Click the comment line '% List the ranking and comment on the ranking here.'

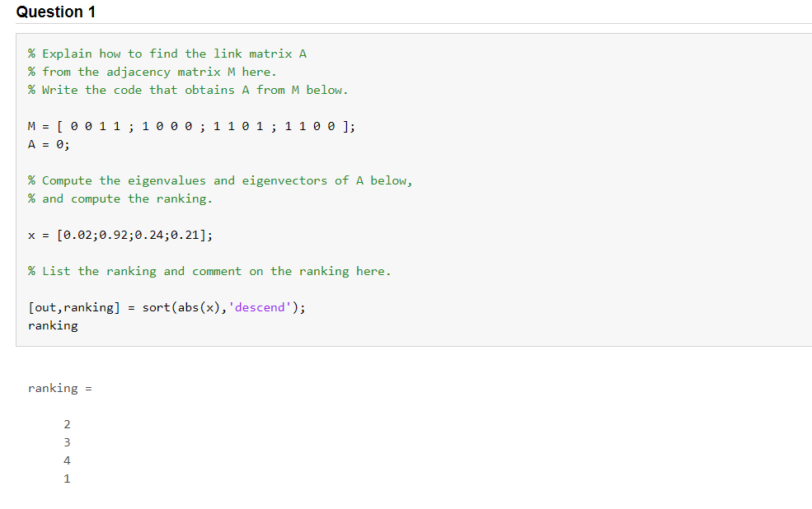(x=209, y=271)
